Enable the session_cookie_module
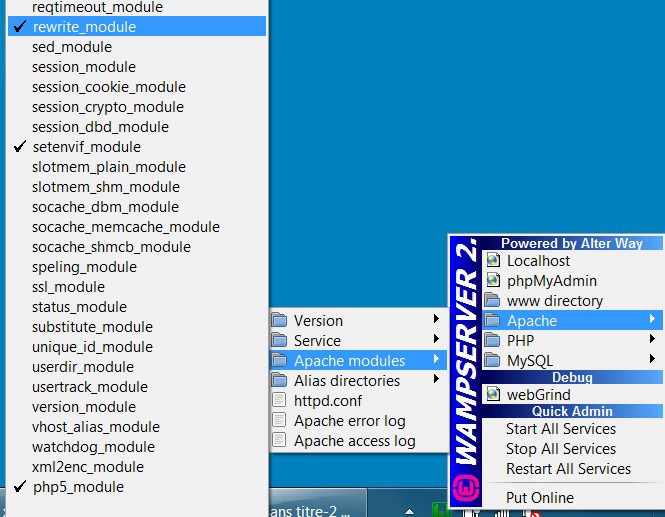 (x=137, y=87)
